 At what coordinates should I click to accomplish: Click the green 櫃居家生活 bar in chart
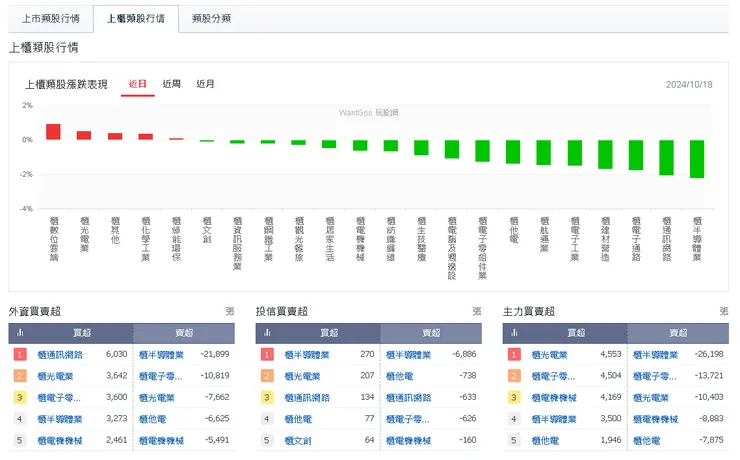(329, 144)
